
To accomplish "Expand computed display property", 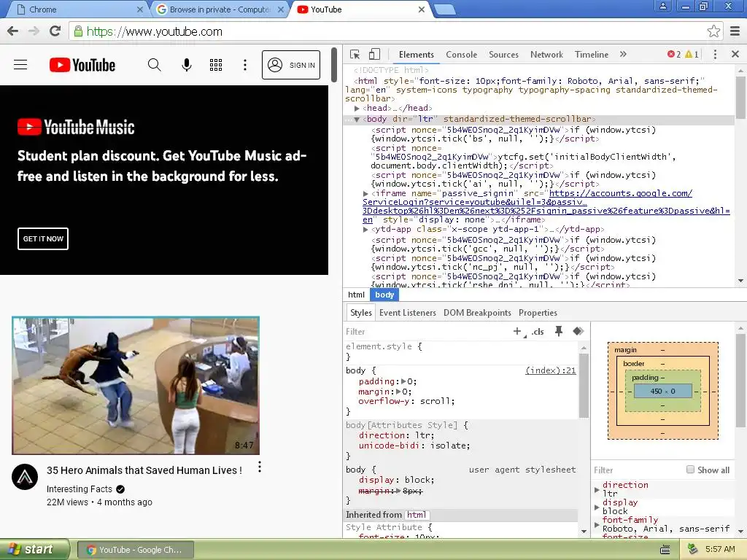I will [597, 507].
